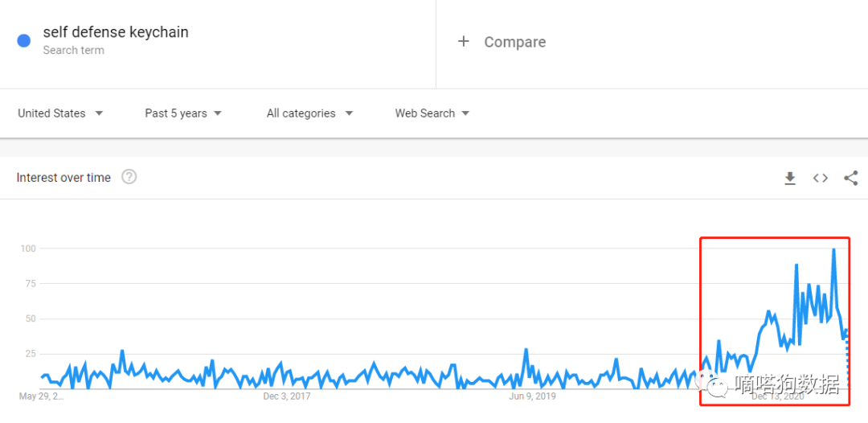This screenshot has width=868, height=423.
Task: Click the 75 label on the vertical axis
Action: click(30, 283)
